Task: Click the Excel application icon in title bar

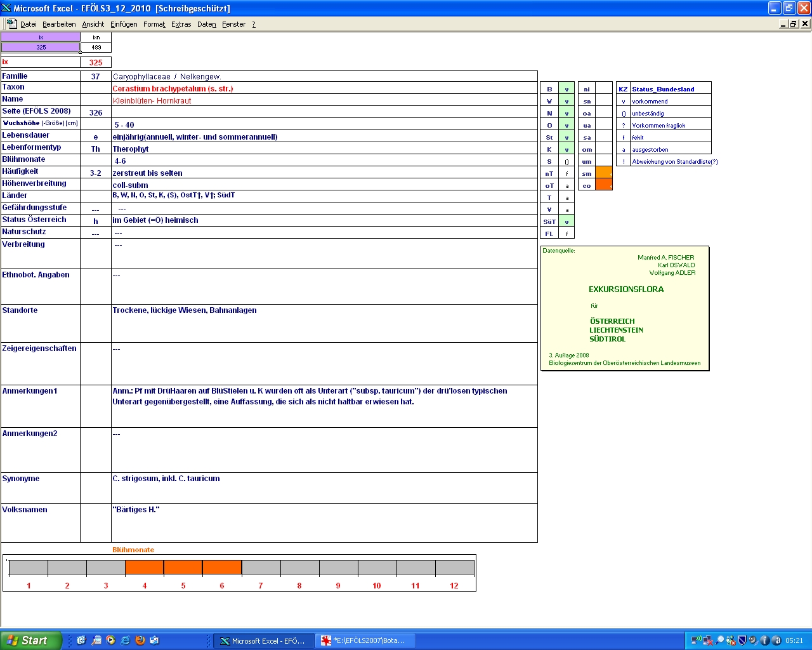Action: (6, 8)
